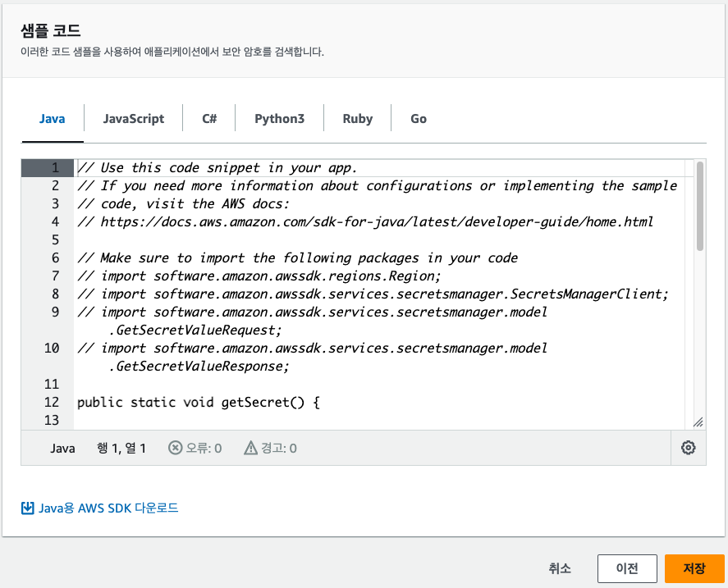Click the "// Make sure to import the following packages" line
Viewport: 728px width, 588px height.
[x=298, y=258]
